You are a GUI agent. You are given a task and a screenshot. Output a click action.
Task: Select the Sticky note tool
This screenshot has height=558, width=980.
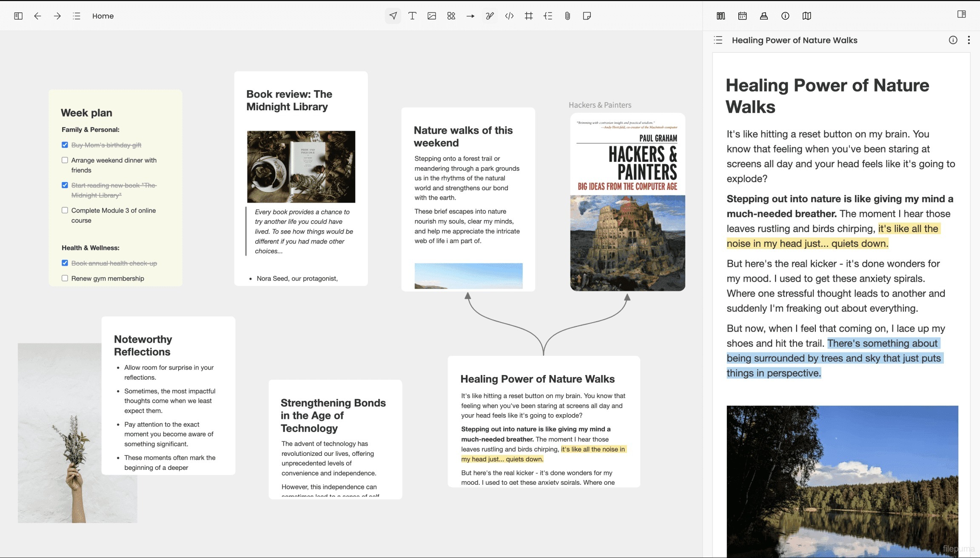click(x=587, y=16)
